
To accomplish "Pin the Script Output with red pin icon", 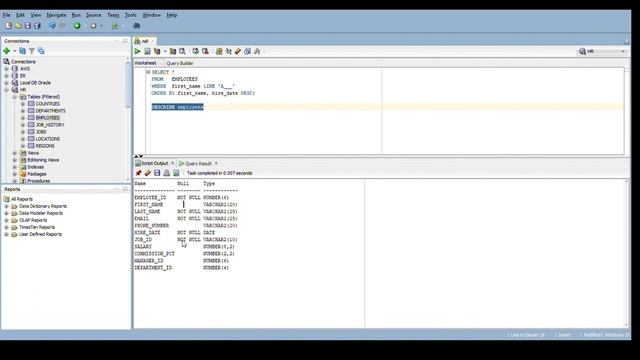I will point(138,173).
